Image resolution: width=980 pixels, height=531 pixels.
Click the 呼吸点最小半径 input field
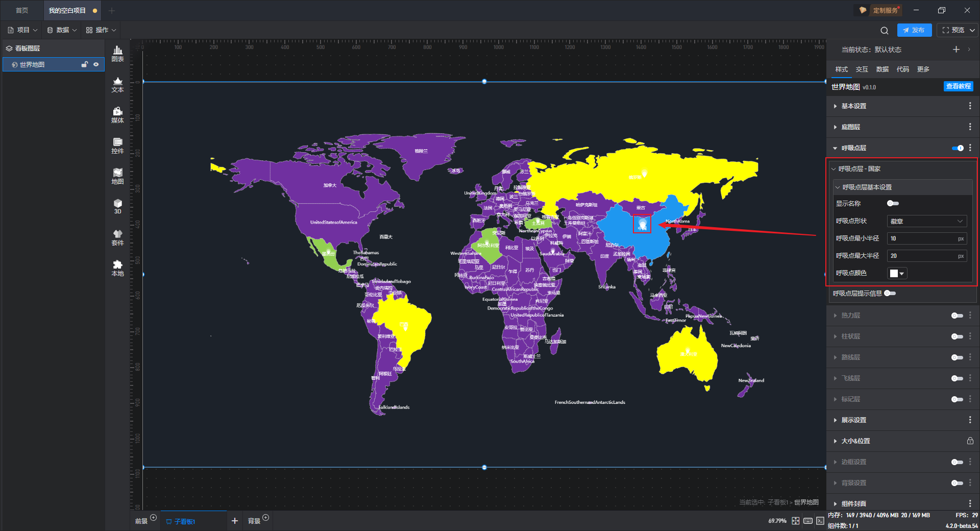pos(922,238)
